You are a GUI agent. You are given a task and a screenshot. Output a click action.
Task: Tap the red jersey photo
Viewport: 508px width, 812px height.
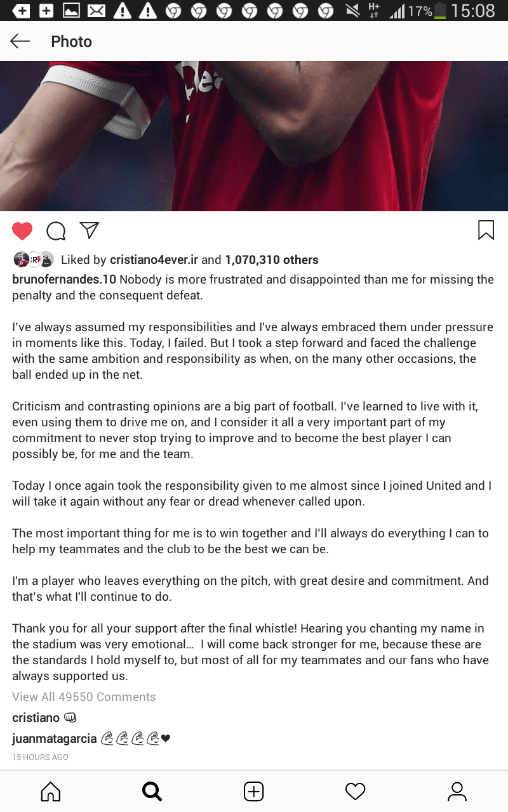pos(254,136)
